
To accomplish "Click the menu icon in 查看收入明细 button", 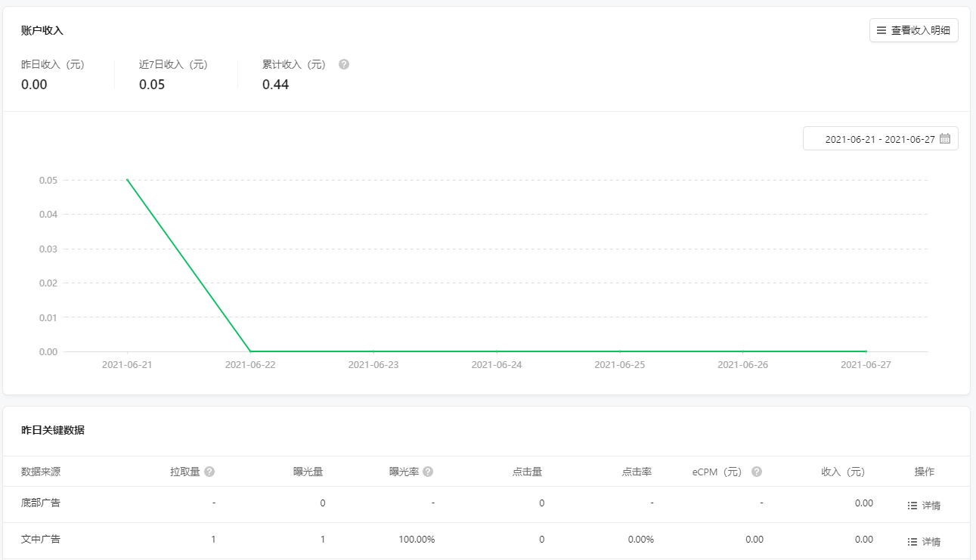I will tap(881, 30).
